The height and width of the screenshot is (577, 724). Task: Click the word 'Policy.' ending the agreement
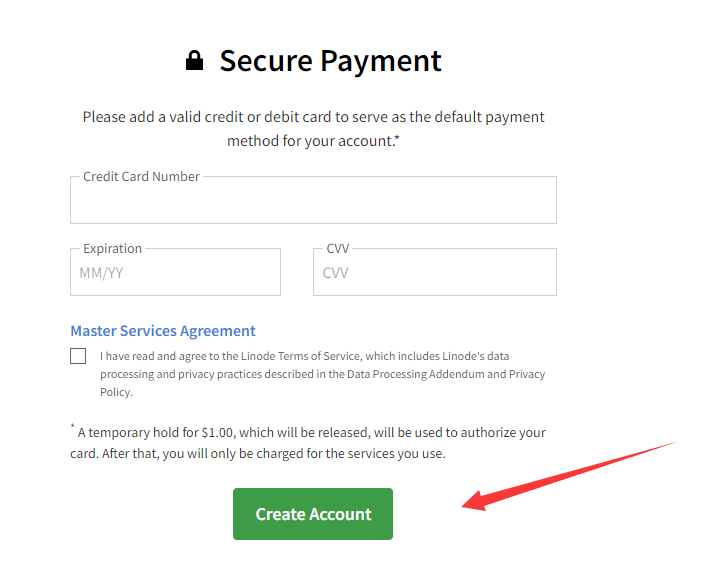[116, 392]
